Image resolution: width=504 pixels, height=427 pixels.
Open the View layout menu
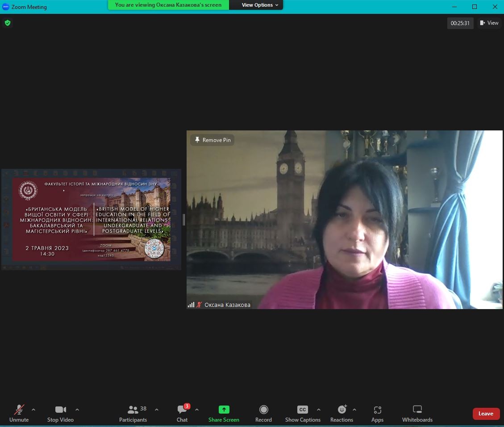[x=489, y=23]
